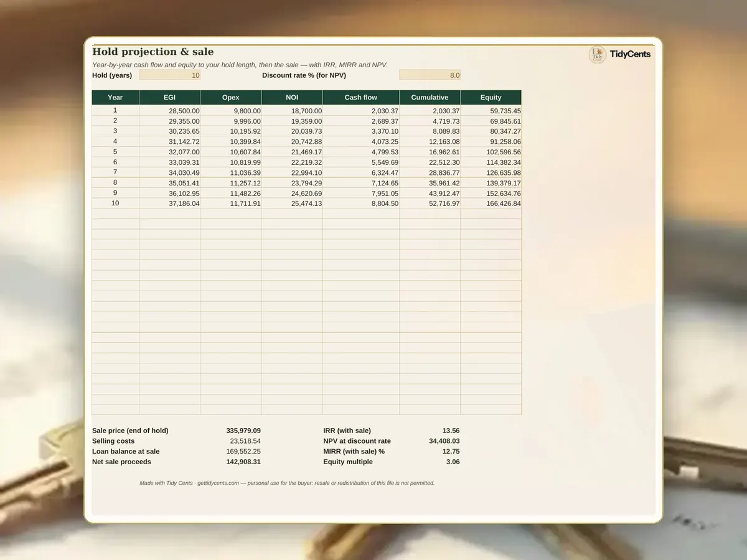The width and height of the screenshot is (747, 560).
Task: Click the Hold (years) input showing 10
Action: coord(169,75)
